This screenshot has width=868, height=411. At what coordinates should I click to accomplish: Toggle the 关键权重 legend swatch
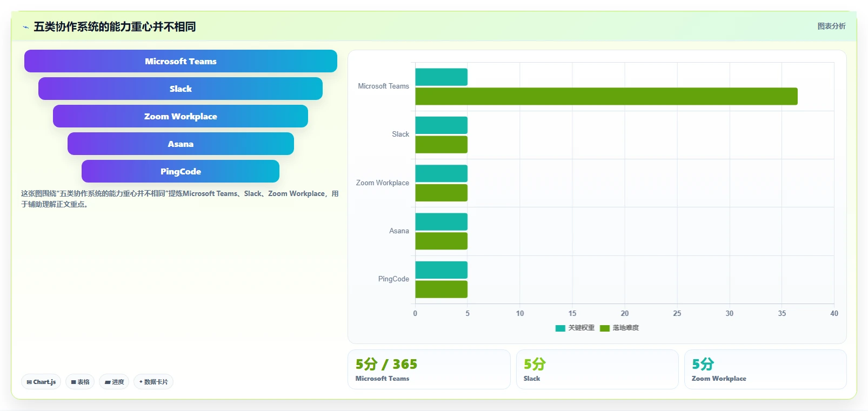560,328
